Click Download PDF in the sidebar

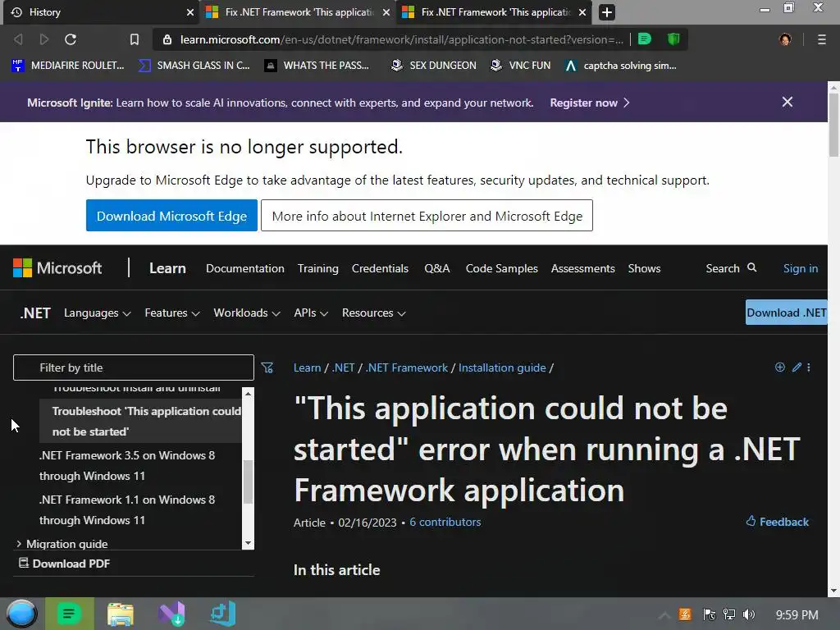click(x=64, y=564)
